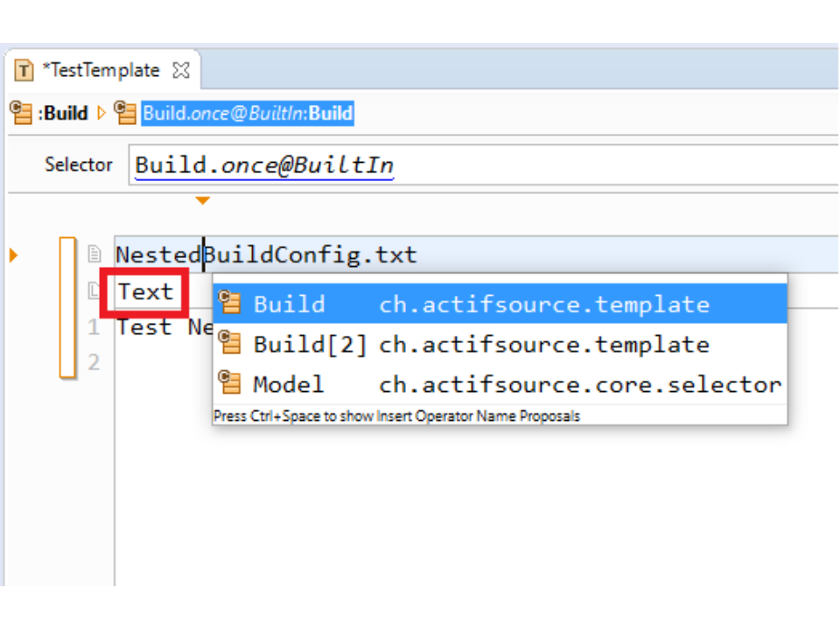The height and width of the screenshot is (630, 840).
Task: Click the orange block bracket in margin
Action: click(x=66, y=307)
